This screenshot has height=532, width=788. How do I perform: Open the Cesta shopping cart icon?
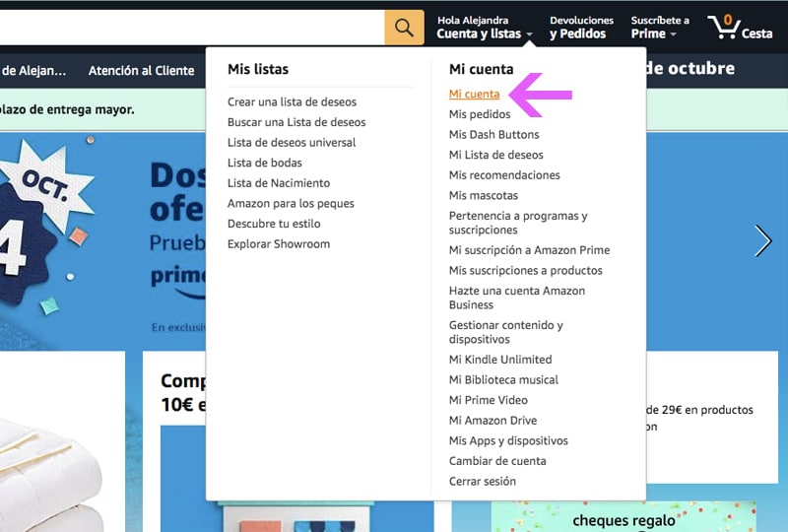(741, 28)
